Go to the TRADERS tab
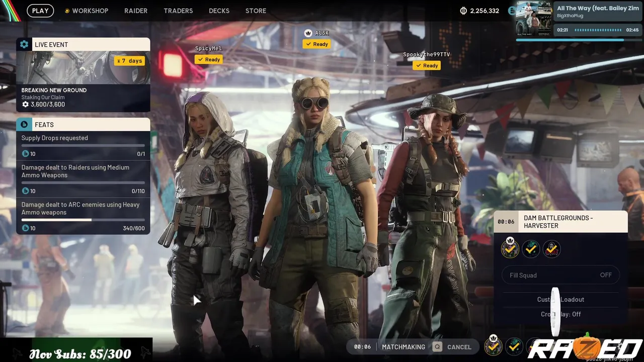The image size is (644, 362). tap(178, 11)
